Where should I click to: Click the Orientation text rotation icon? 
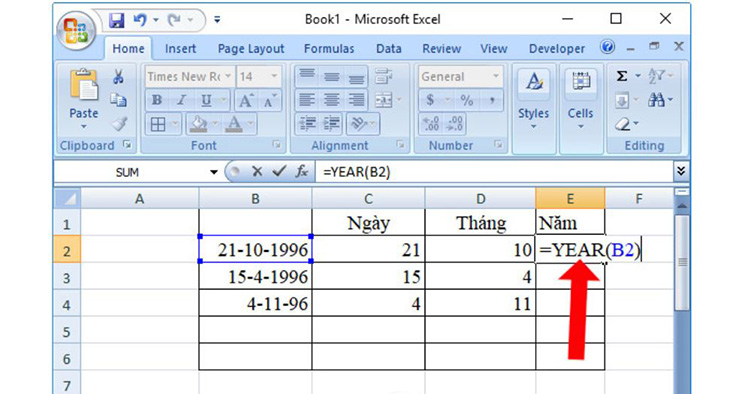(358, 124)
